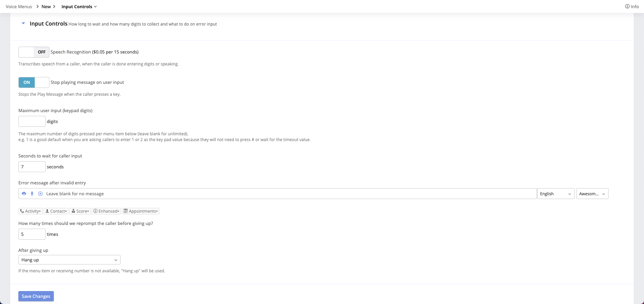The height and width of the screenshot is (304, 644).
Task: Collapse the Input Controls section
Action: click(23, 24)
